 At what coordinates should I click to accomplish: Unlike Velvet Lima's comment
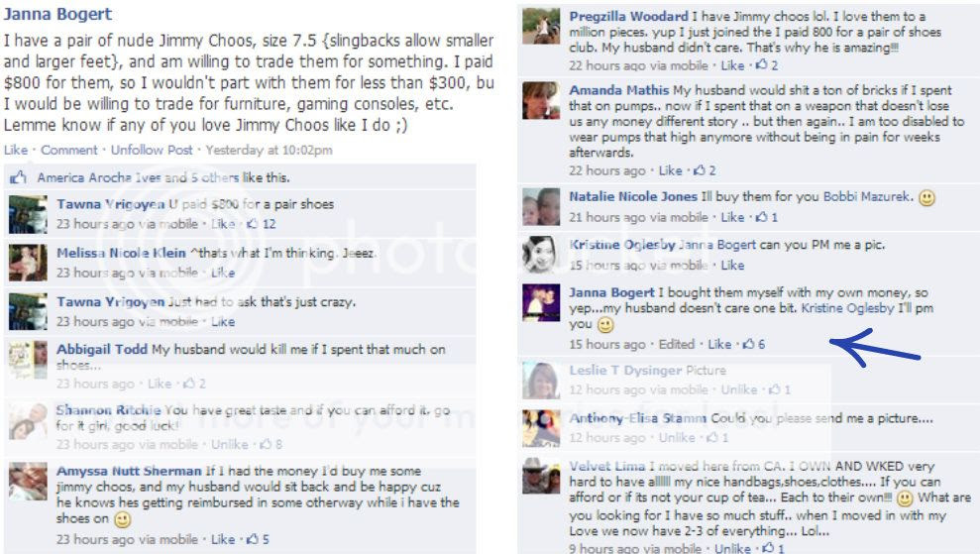732,548
